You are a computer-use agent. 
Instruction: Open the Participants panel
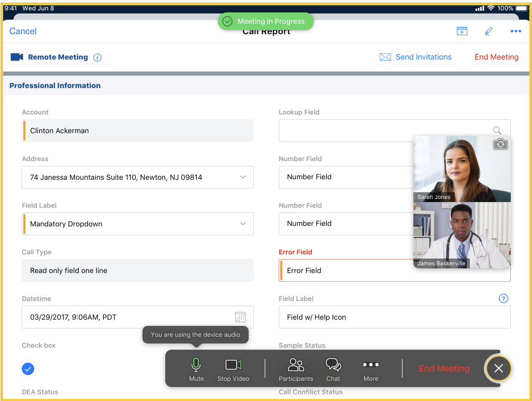click(296, 369)
